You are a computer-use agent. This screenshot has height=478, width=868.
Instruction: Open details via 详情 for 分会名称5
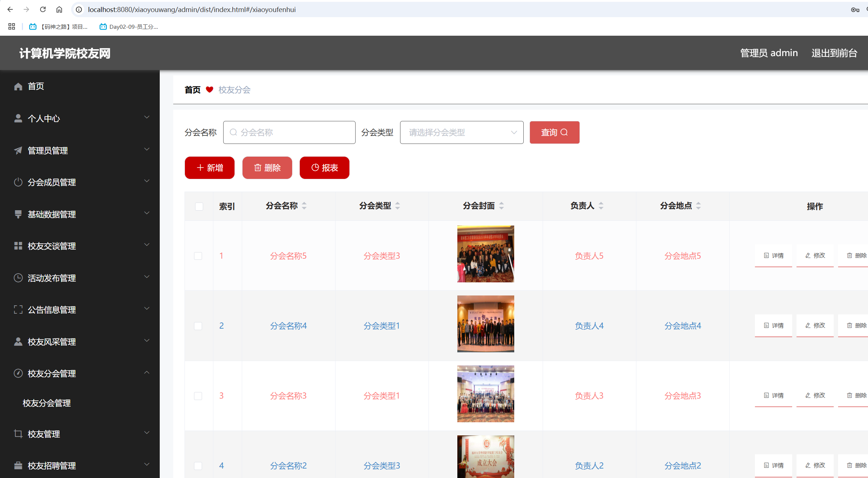pyautogui.click(x=774, y=255)
